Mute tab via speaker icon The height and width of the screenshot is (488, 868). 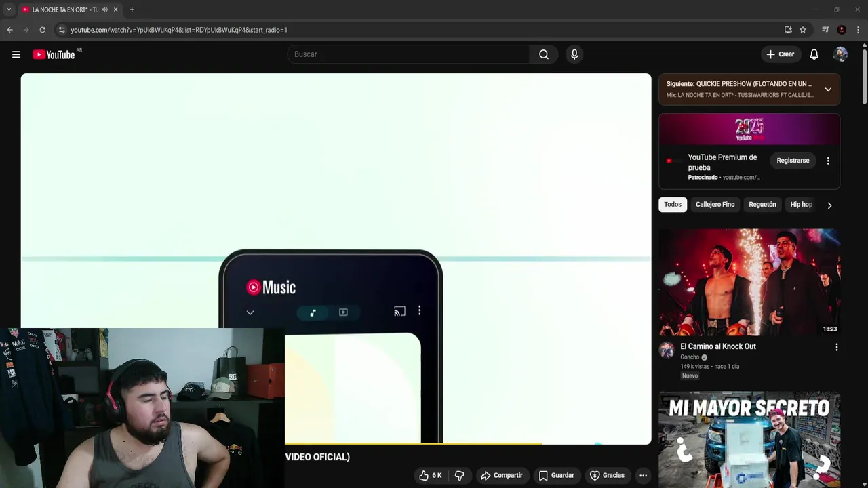[104, 9]
